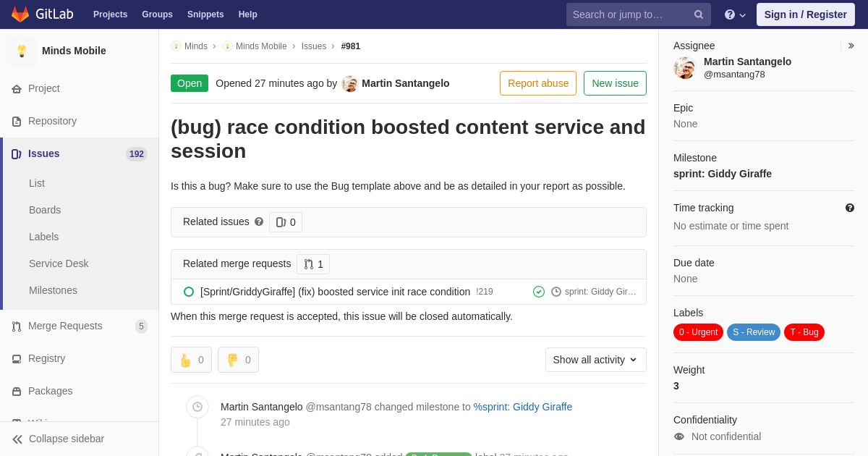Click the sprint: Giddy Giraffe milestone in sidebar
The height and width of the screenshot is (456, 868).
(x=723, y=174)
